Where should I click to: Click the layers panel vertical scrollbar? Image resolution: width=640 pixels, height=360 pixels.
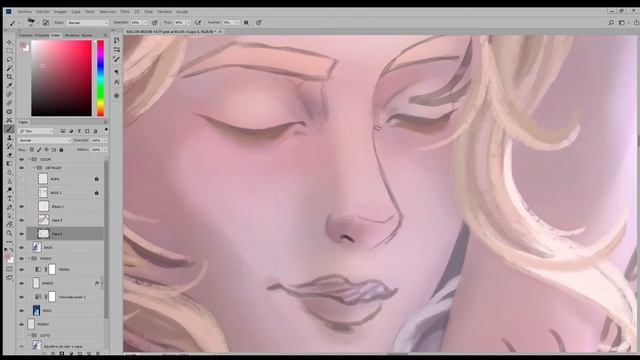106,239
